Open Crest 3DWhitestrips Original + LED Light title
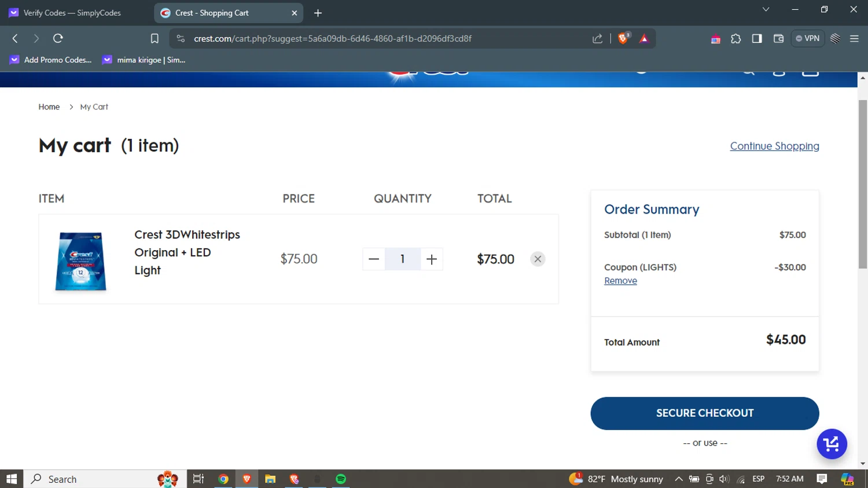The height and width of the screenshot is (488, 868). (x=187, y=252)
